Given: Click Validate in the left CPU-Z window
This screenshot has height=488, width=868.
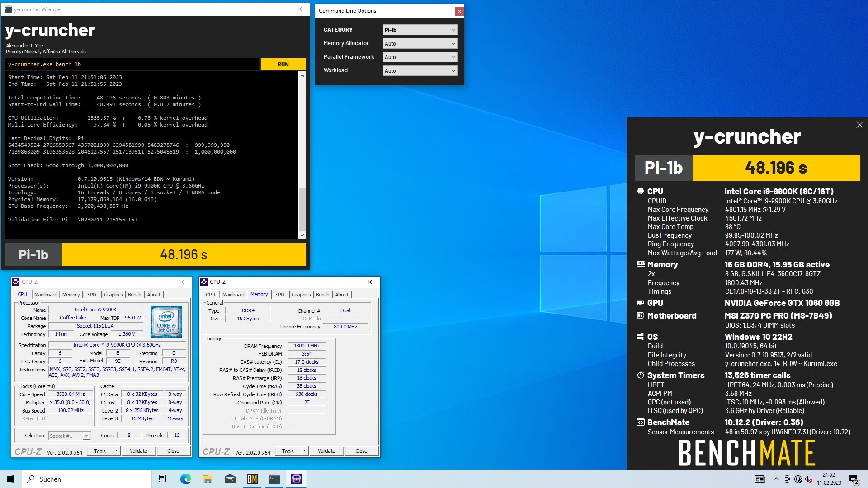Looking at the screenshot, I should point(138,451).
